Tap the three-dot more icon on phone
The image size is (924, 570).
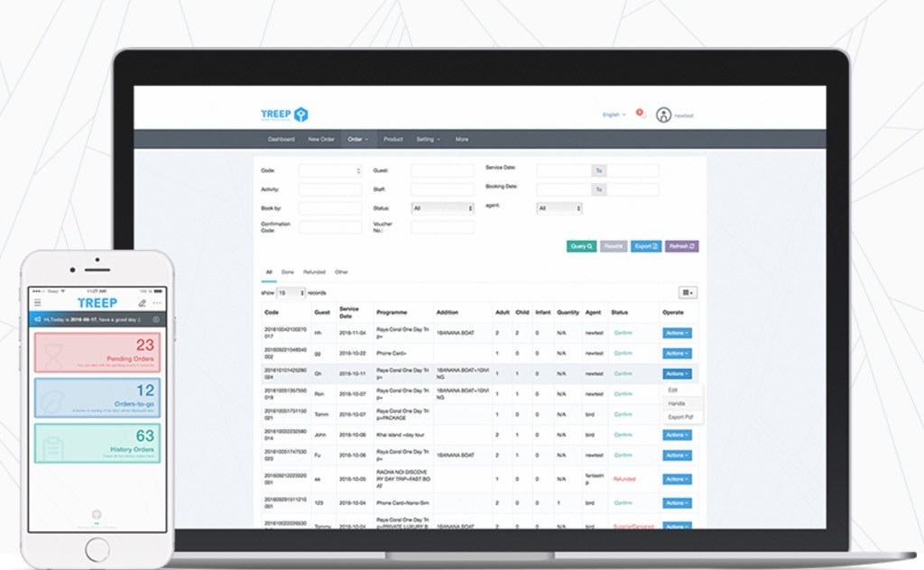pyautogui.click(x=156, y=303)
